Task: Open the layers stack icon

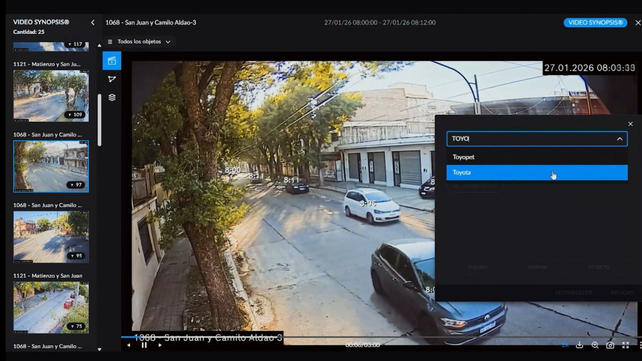Action: 112,97
